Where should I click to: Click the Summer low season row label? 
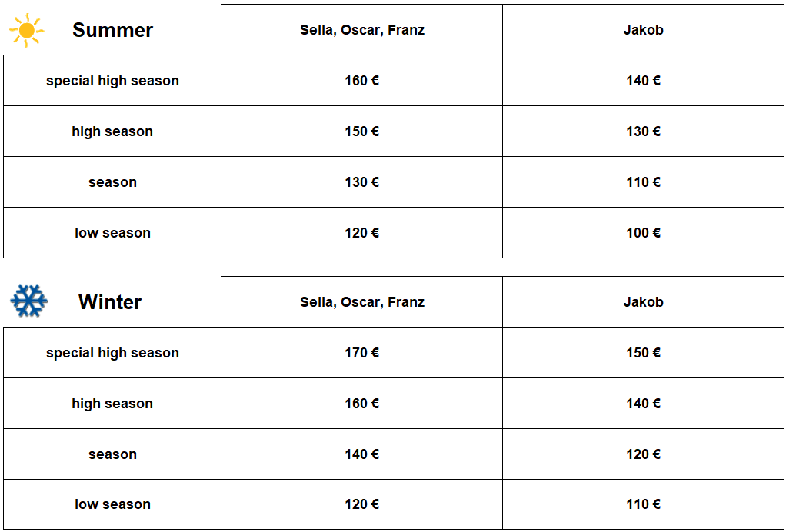pos(112,233)
